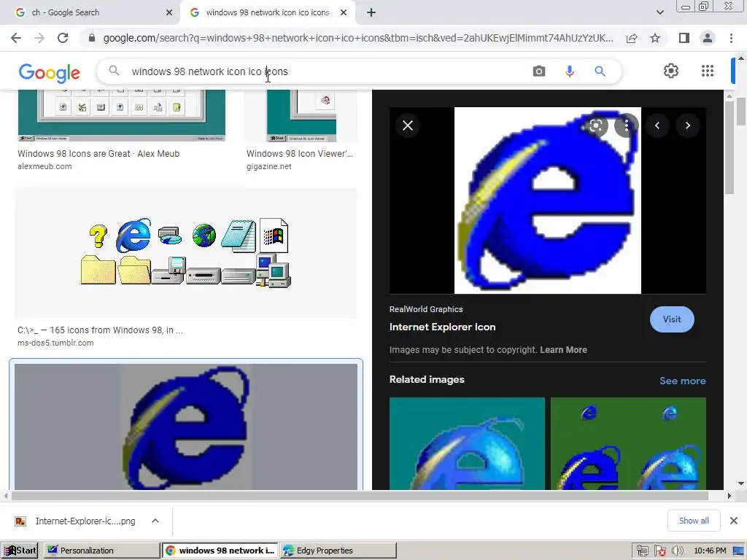Viewport: 747px width, 560px height.
Task: Close the windows 98 network icon tab
Action: tap(344, 13)
